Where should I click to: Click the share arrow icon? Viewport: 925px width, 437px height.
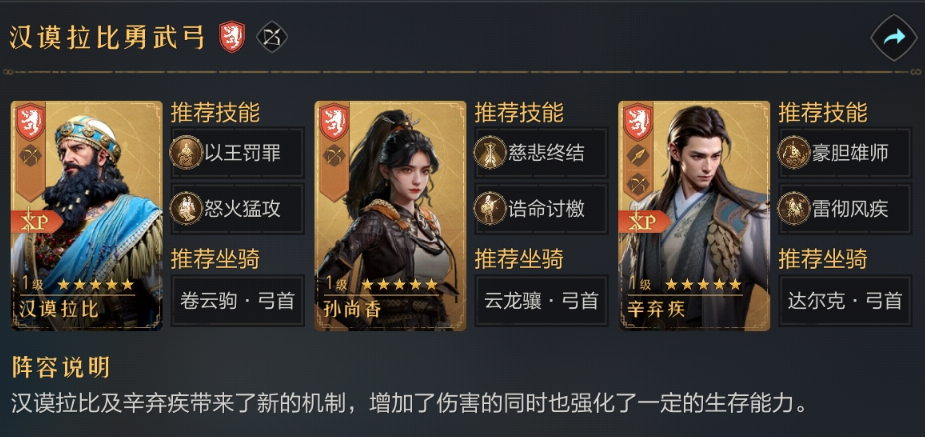tap(894, 38)
